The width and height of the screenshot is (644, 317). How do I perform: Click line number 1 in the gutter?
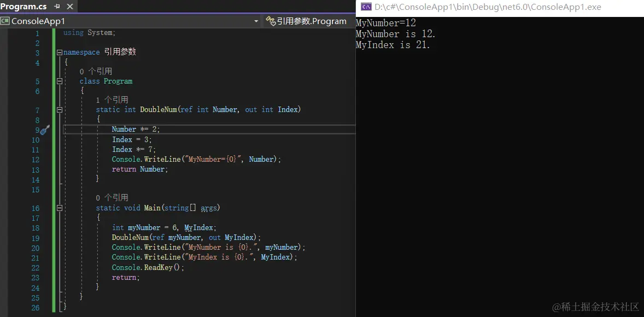[x=37, y=34]
